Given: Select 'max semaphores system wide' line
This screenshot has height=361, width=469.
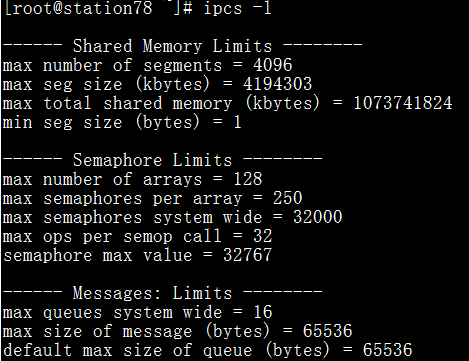Looking at the screenshot, I should pos(172,217).
